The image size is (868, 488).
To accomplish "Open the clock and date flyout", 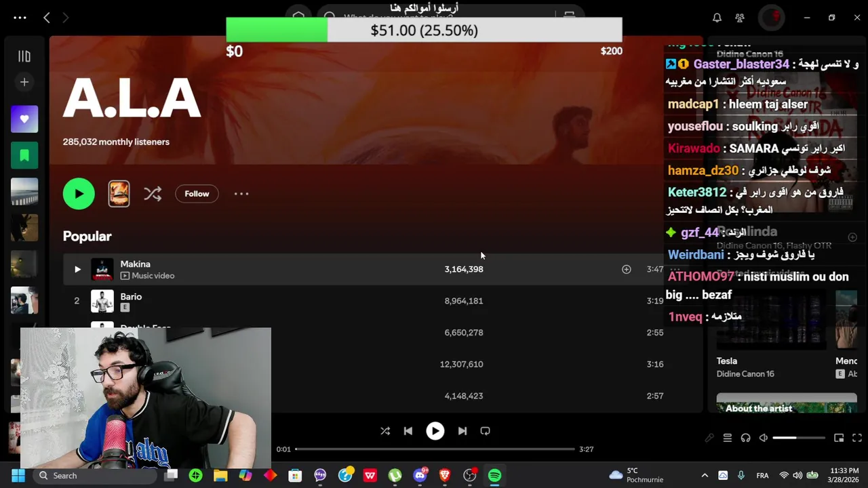I will coord(844,475).
